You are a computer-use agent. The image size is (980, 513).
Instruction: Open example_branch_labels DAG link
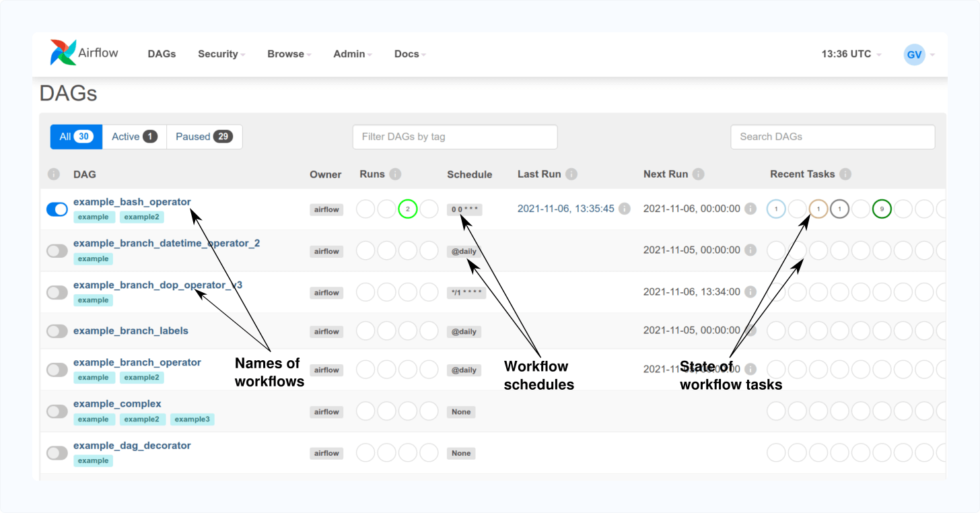(x=131, y=331)
